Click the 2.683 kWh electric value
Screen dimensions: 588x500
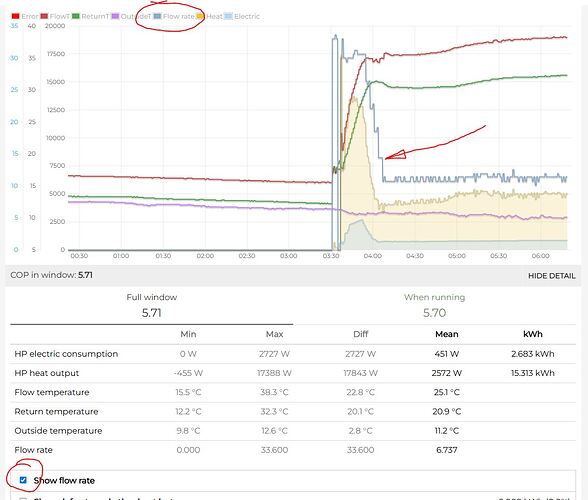coord(533,354)
